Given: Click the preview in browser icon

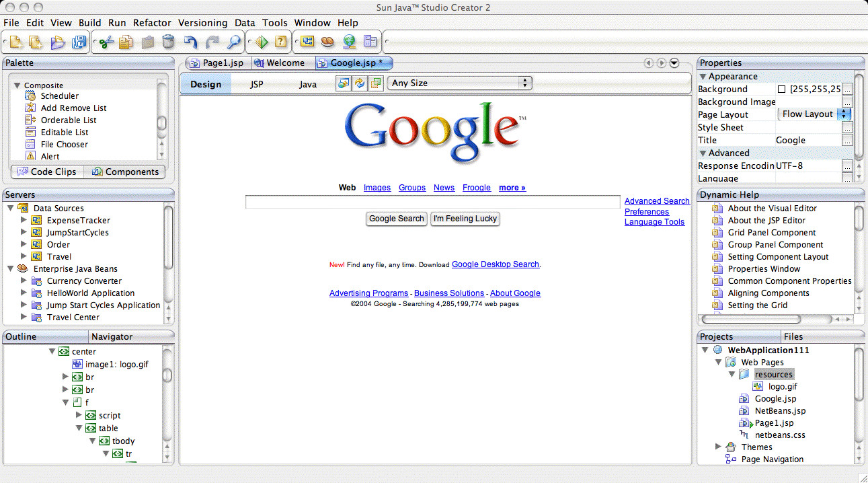Looking at the screenshot, I should pos(344,83).
